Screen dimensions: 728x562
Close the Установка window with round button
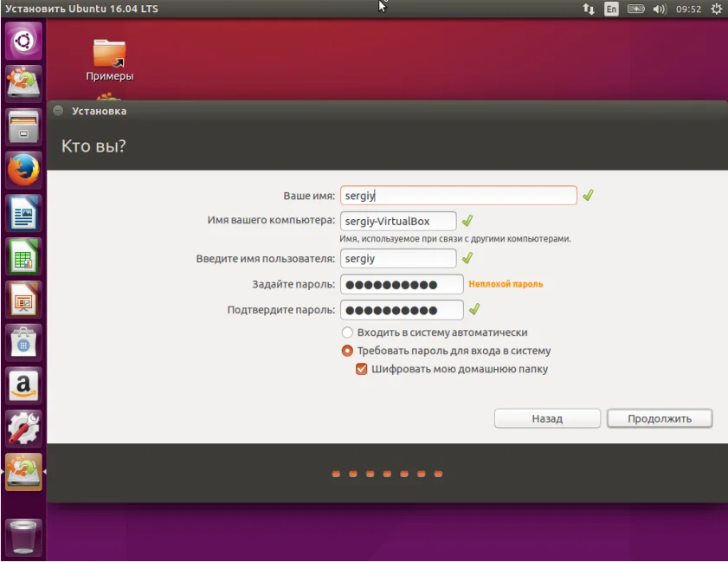point(58,111)
